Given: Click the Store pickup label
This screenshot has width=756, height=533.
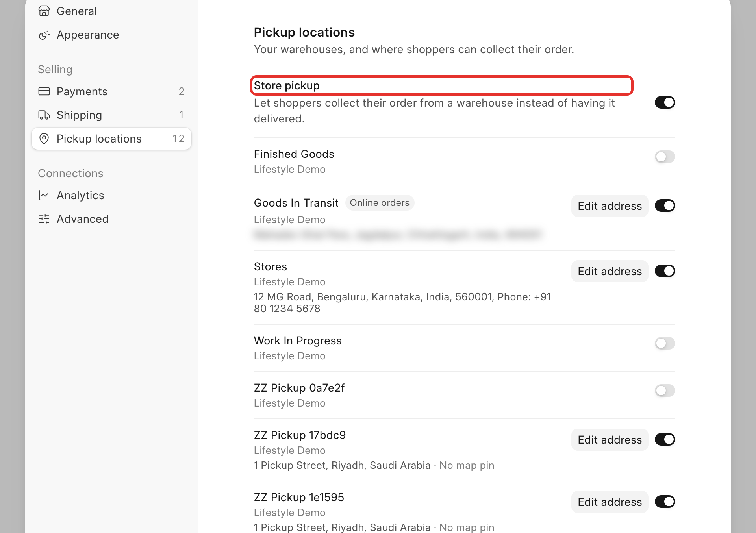Looking at the screenshot, I should 287,85.
